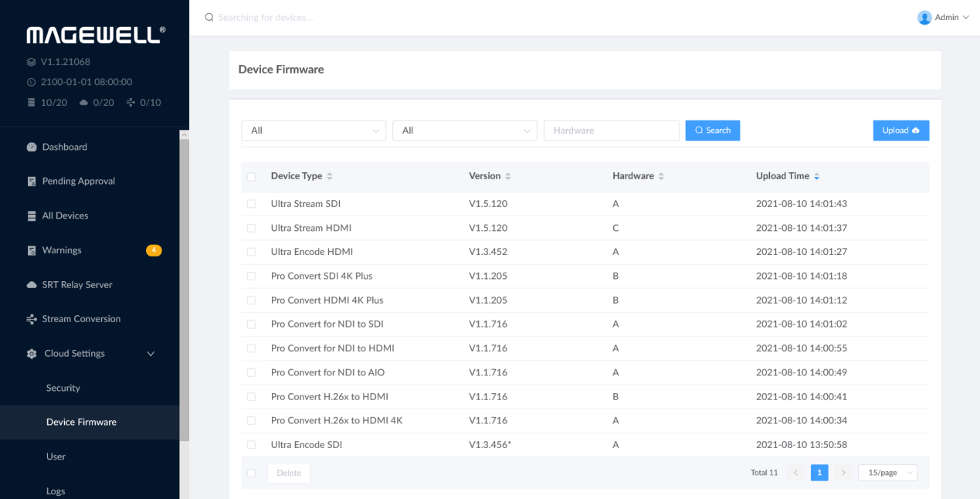980x499 pixels.
Task: Click the Pending Approval icon
Action: pos(32,182)
